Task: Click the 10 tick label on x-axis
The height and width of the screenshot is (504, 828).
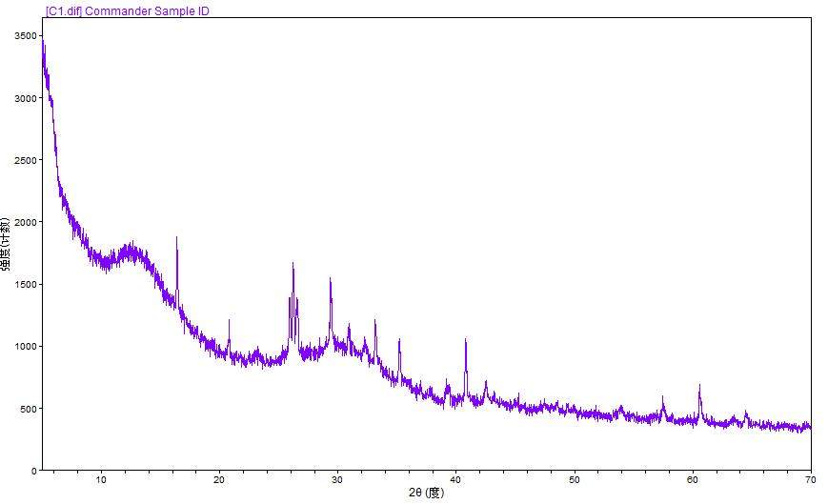Action: click(x=101, y=479)
